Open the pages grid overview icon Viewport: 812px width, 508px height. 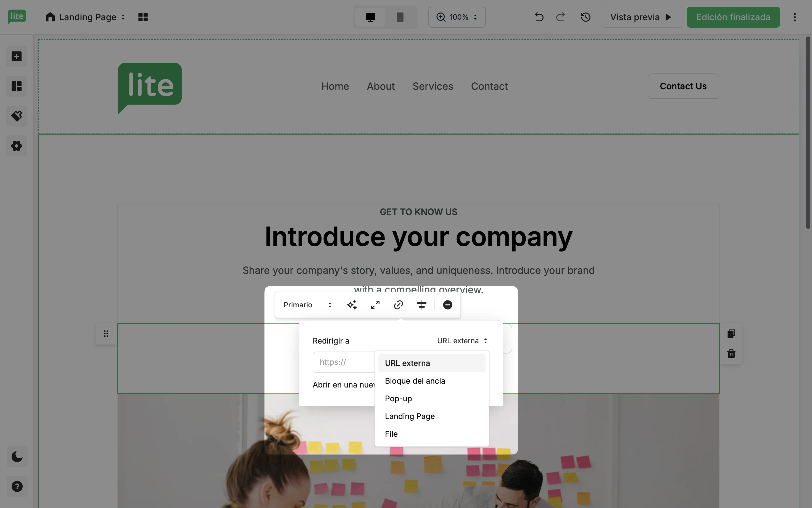(143, 17)
